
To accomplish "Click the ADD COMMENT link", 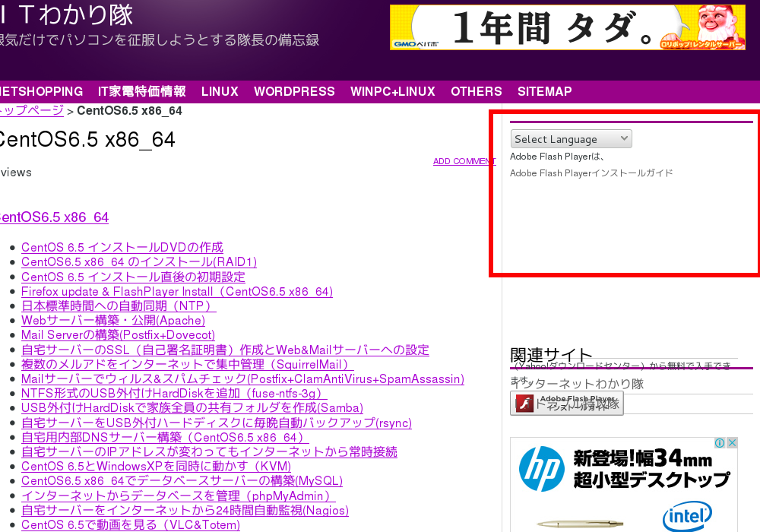I will click(464, 161).
